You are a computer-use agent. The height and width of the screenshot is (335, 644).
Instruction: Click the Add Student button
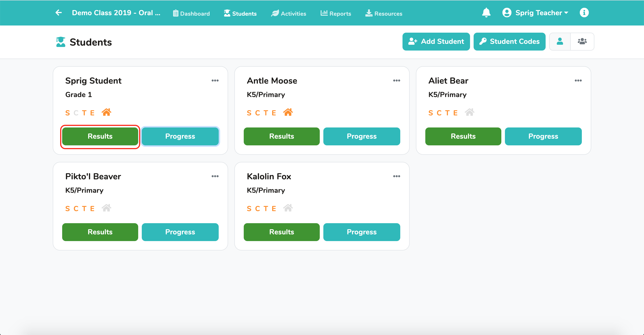(x=436, y=42)
